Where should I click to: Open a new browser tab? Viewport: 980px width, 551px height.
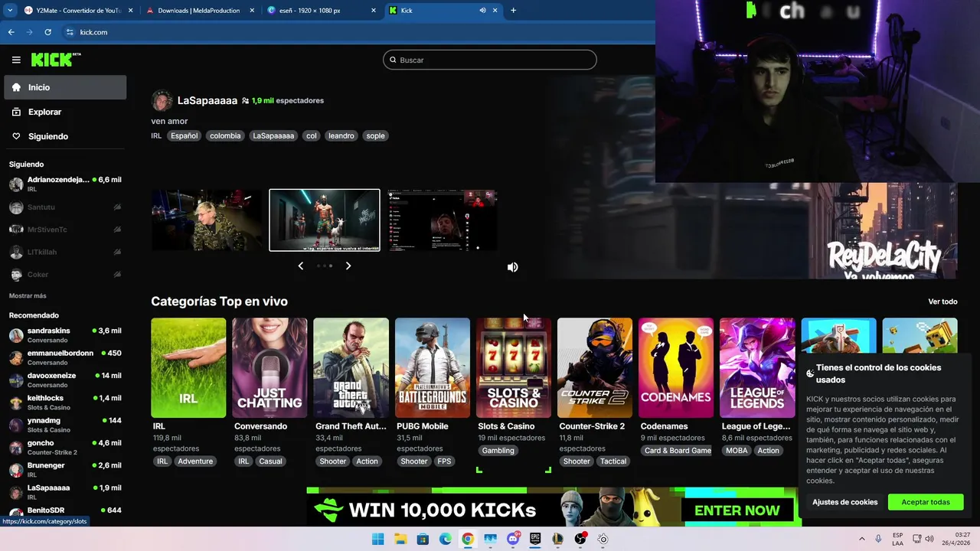pos(513,11)
